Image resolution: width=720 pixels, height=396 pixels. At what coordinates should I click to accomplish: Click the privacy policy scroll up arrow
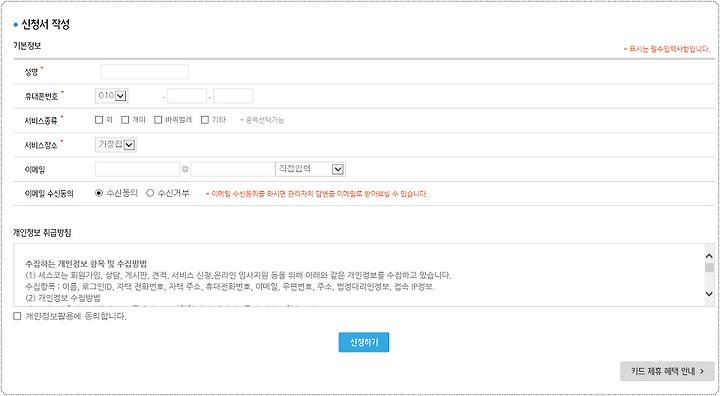pos(709,256)
